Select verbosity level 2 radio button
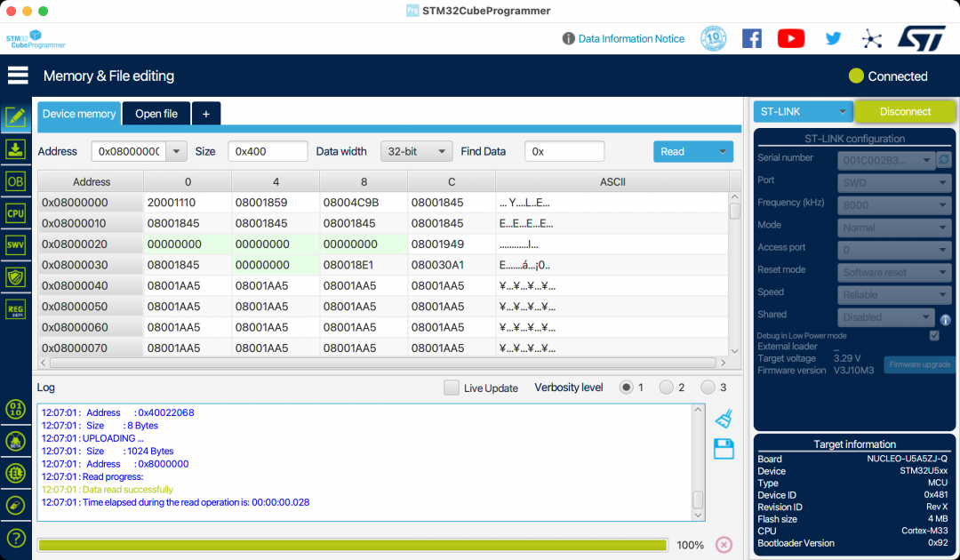Image resolution: width=960 pixels, height=560 pixels. click(x=668, y=387)
